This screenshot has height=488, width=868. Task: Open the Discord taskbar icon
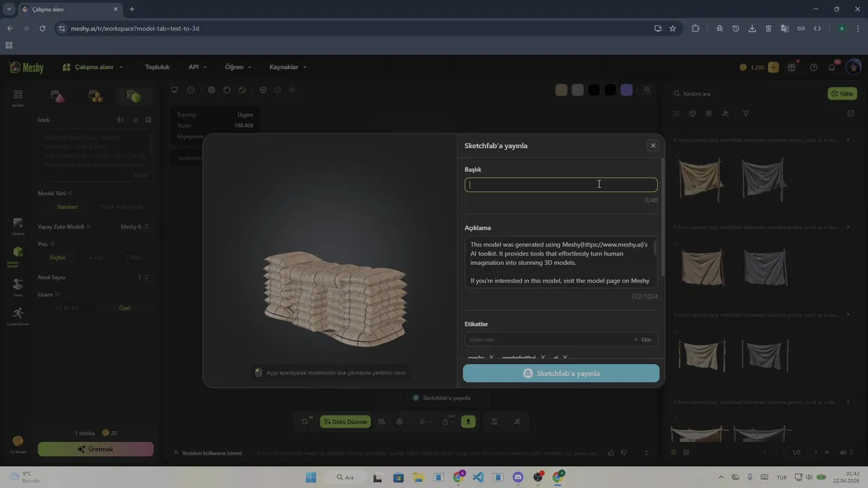[518, 477]
